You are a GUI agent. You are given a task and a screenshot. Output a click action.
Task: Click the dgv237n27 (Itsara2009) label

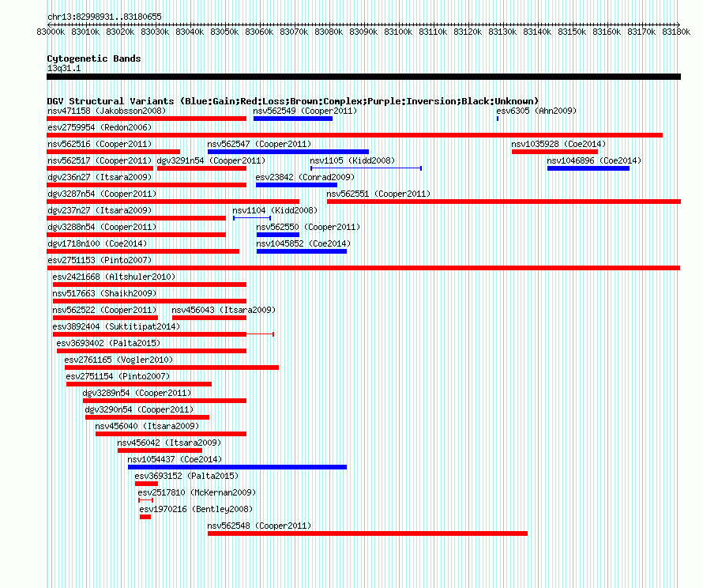100,210
